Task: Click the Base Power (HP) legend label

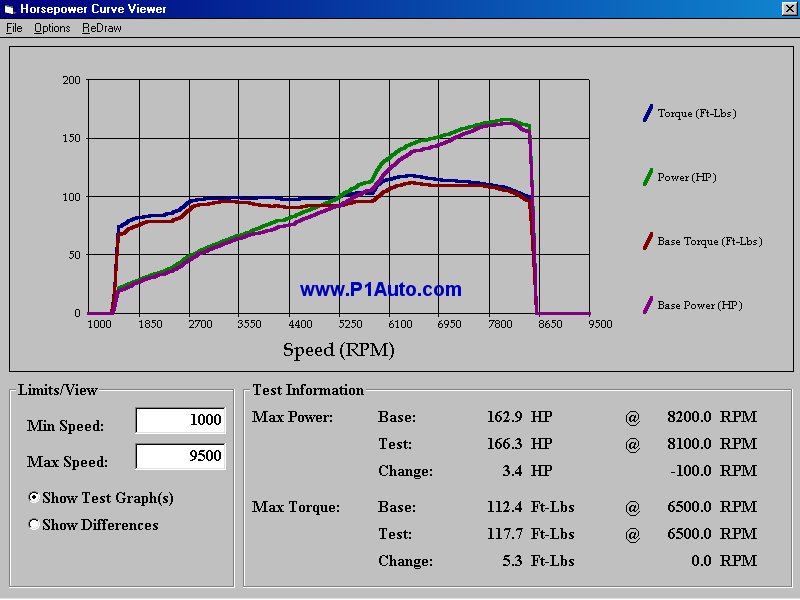Action: click(700, 306)
